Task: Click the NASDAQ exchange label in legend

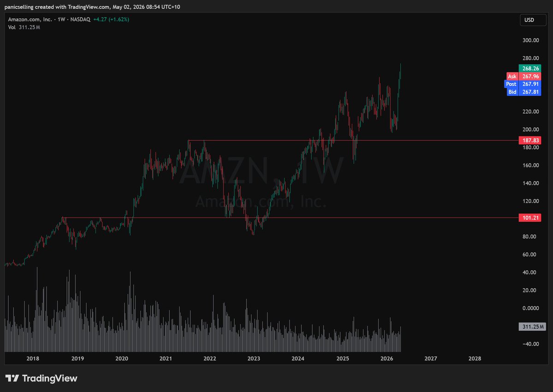Action: click(x=80, y=19)
